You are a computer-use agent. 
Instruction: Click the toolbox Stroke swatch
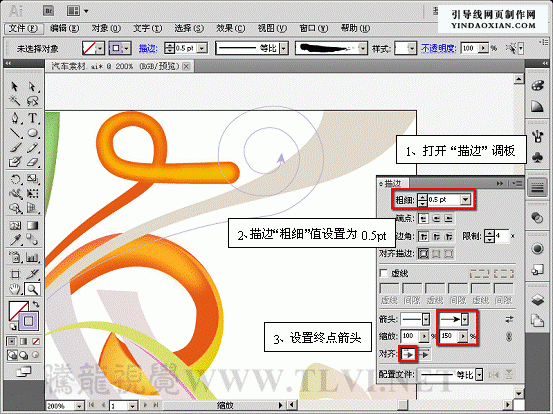29,321
